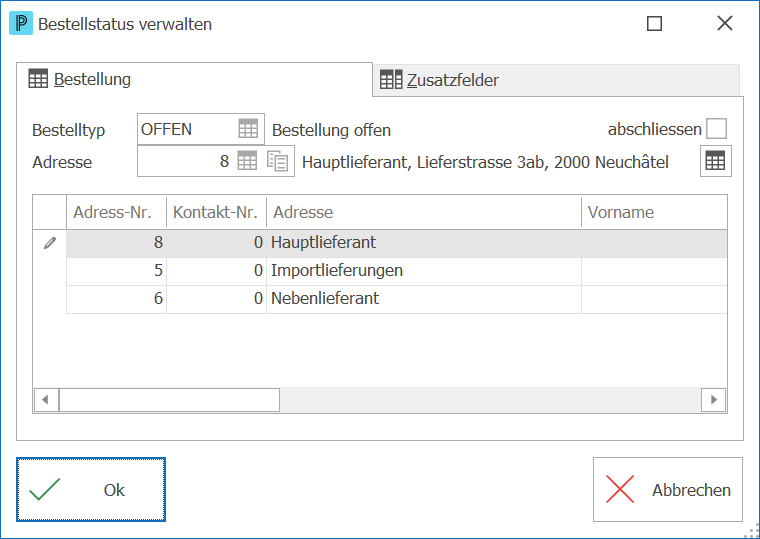This screenshot has height=539, width=760.
Task: Confirm with the Ok button
Action: 91,490
